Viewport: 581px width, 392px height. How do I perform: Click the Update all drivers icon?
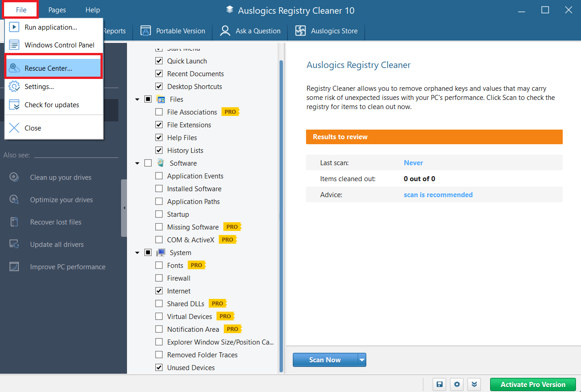tap(14, 245)
